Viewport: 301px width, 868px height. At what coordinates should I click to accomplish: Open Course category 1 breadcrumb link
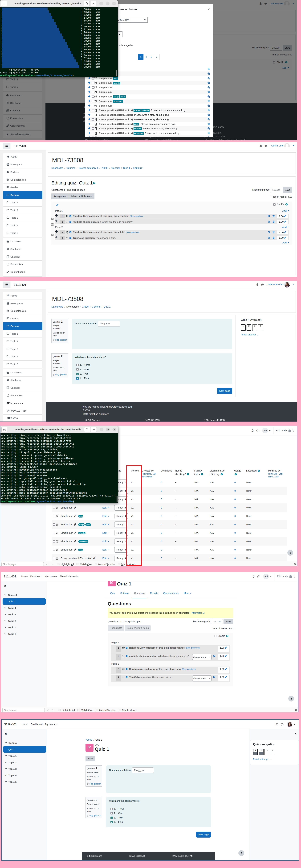point(89,168)
